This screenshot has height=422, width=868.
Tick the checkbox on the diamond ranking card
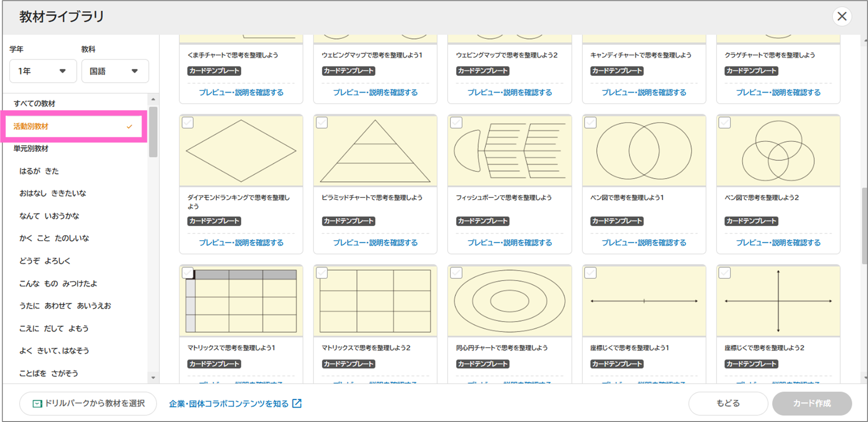click(x=188, y=123)
